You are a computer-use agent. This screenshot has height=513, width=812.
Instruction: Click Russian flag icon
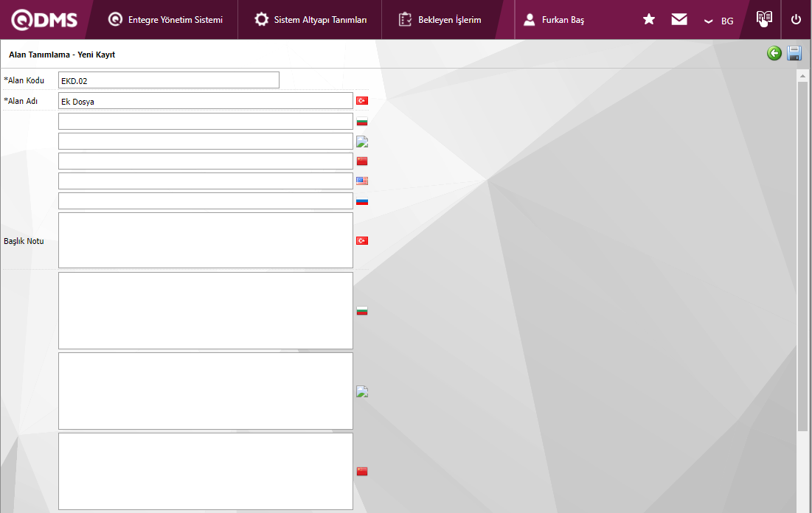click(362, 201)
